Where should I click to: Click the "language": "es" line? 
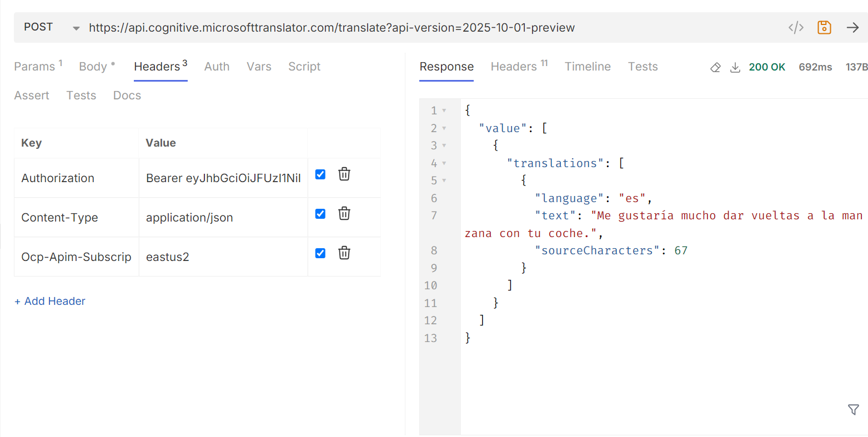pos(594,198)
